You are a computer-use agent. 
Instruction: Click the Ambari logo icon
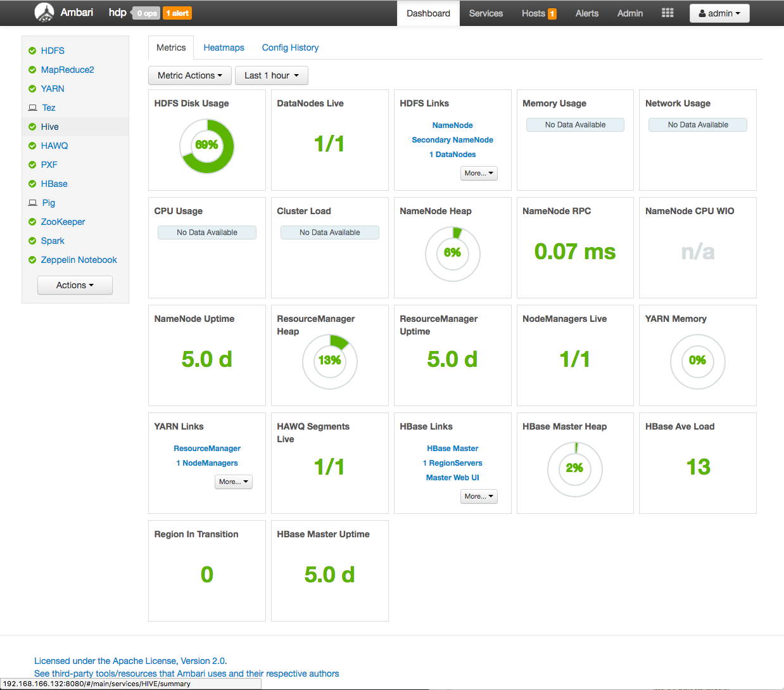tap(44, 13)
